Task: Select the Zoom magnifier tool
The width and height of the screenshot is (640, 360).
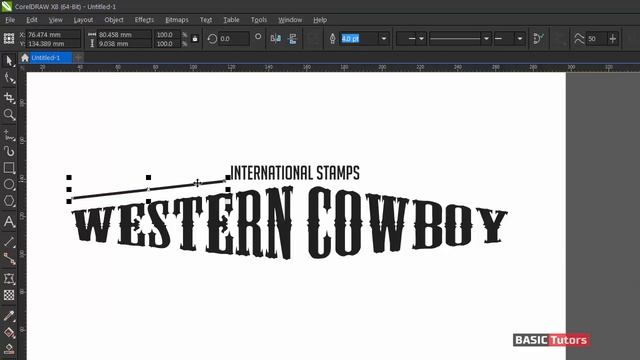Action: pos(9,115)
